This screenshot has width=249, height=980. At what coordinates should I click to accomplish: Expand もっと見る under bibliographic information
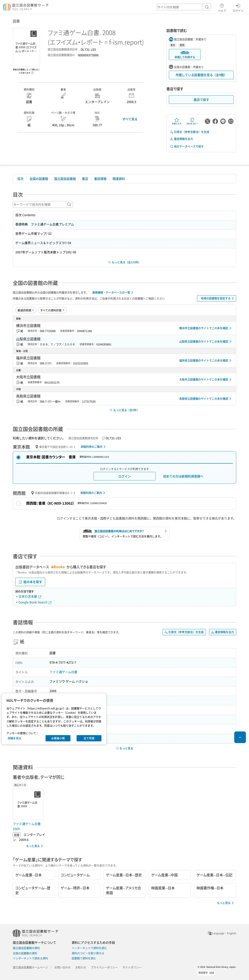124,748
